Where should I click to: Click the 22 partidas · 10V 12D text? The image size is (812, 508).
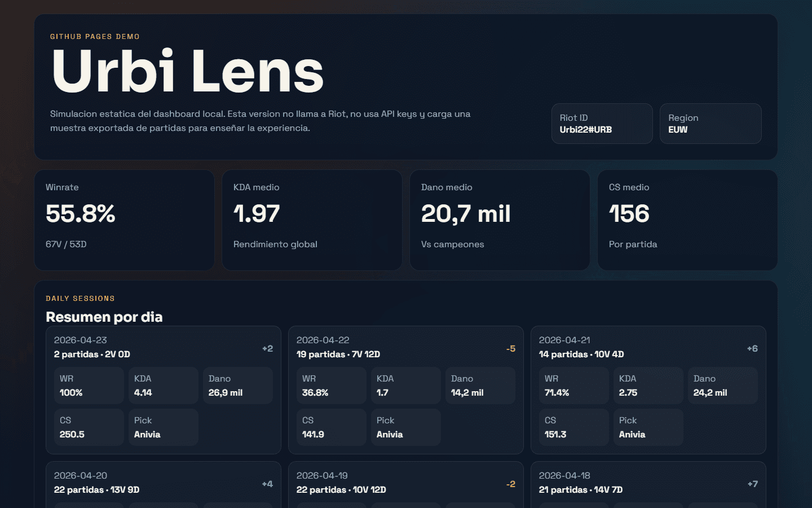point(341,490)
